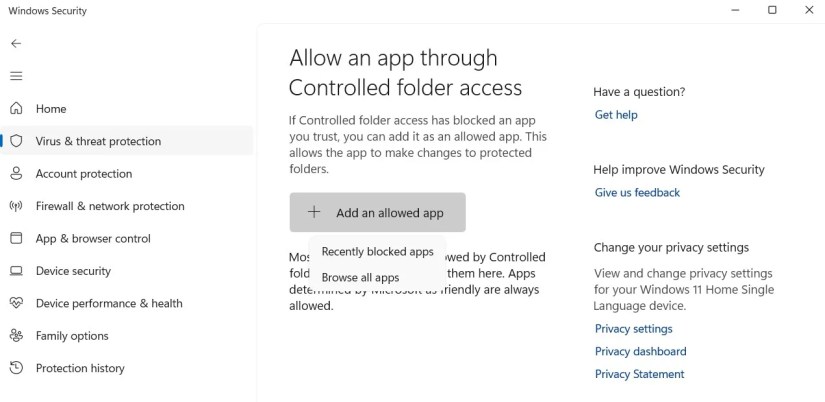Click the App & browser control window icon
The image size is (825, 402).
[16, 238]
